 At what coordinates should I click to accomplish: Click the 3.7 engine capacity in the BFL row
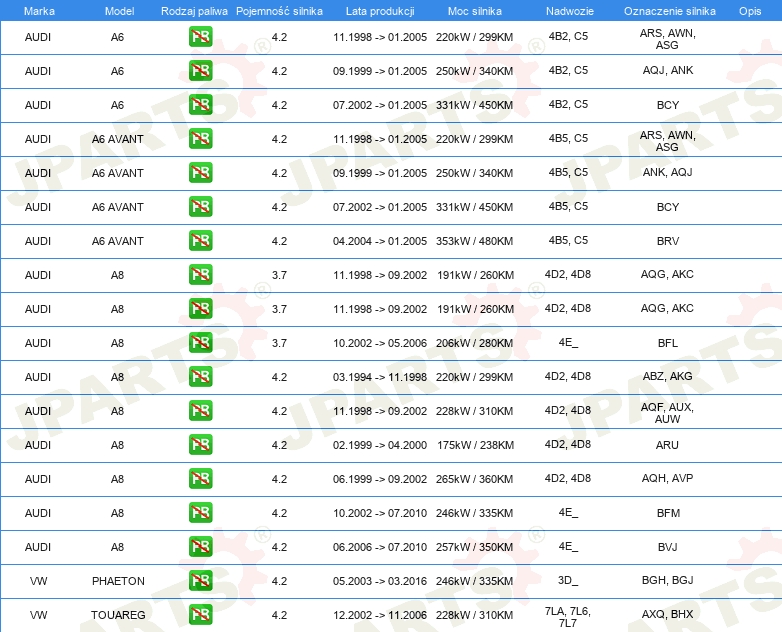(279, 343)
